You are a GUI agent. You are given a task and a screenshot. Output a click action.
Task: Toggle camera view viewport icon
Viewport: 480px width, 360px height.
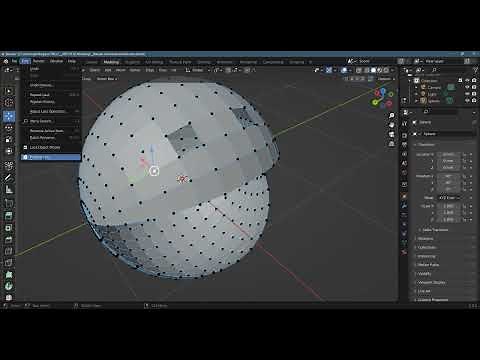pos(392,134)
